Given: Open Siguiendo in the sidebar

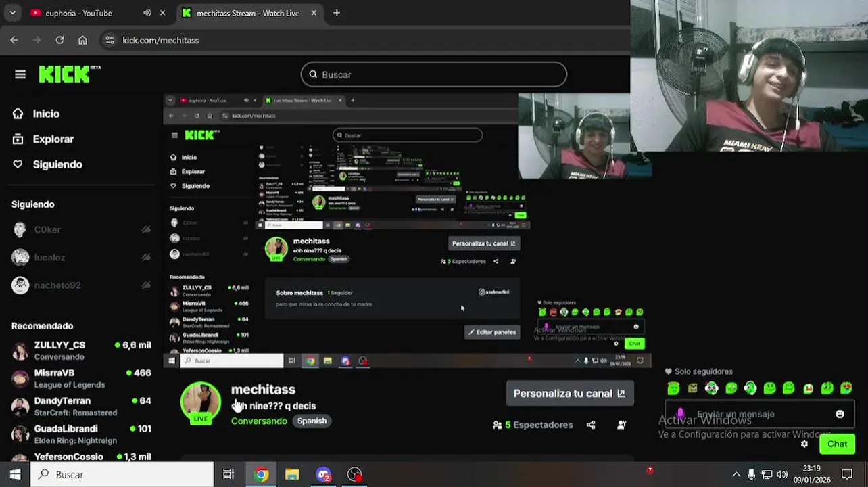Looking at the screenshot, I should pyautogui.click(x=57, y=164).
